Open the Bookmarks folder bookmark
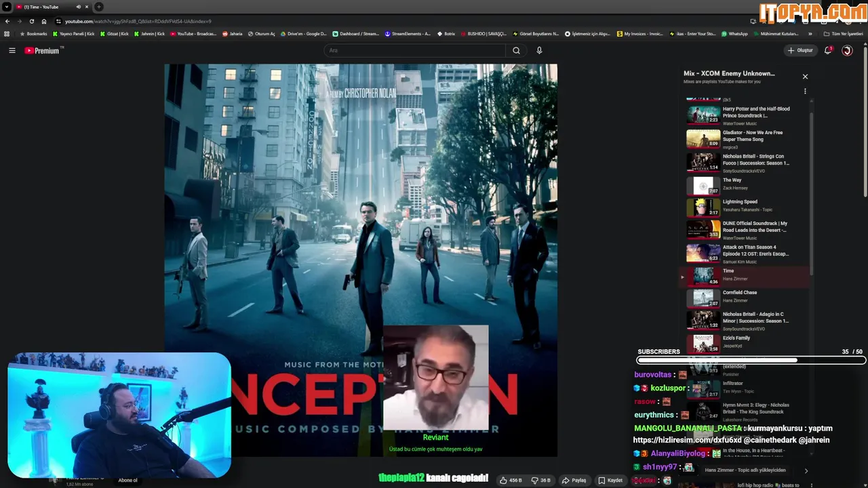Viewport: 868px width, 488px height. pyautogui.click(x=34, y=33)
